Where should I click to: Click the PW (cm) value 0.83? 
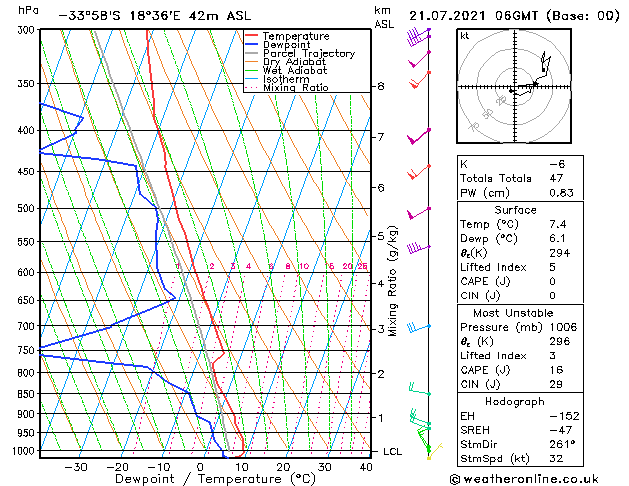point(561,193)
